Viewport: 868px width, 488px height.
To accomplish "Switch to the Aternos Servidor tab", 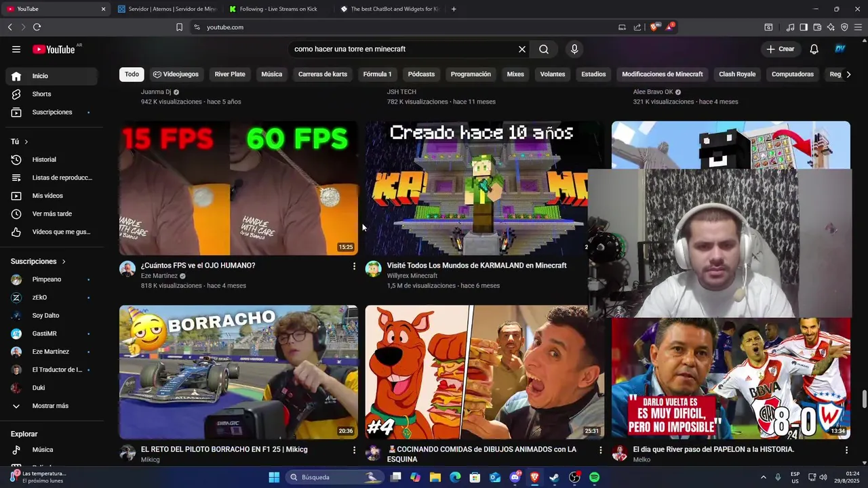I will pos(166,9).
